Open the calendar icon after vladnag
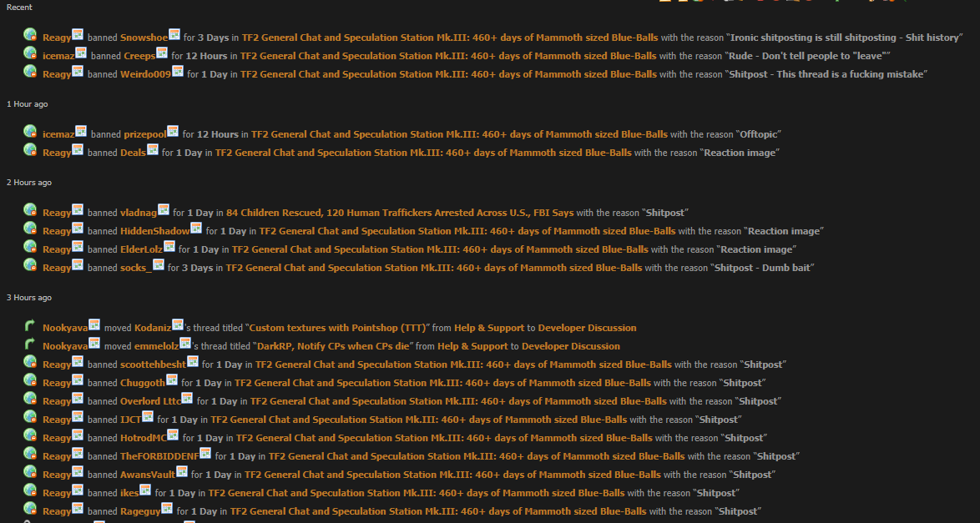 point(164,210)
